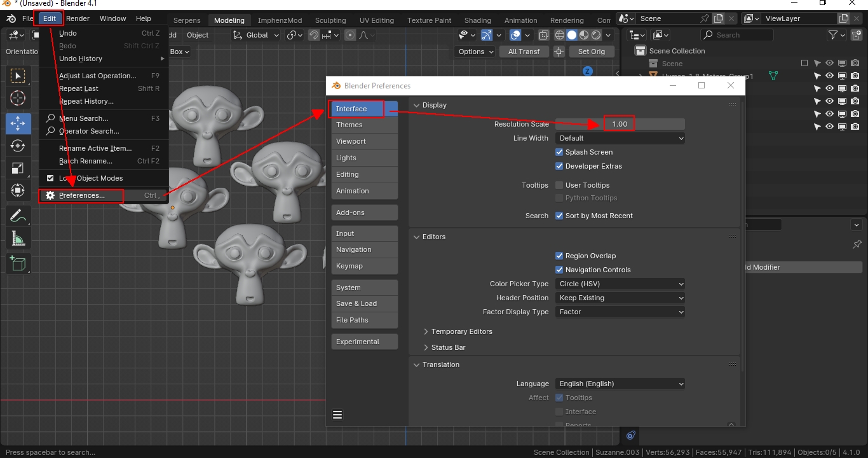Open the Color Picker Type dropdown
This screenshot has height=458, width=868.
620,284
